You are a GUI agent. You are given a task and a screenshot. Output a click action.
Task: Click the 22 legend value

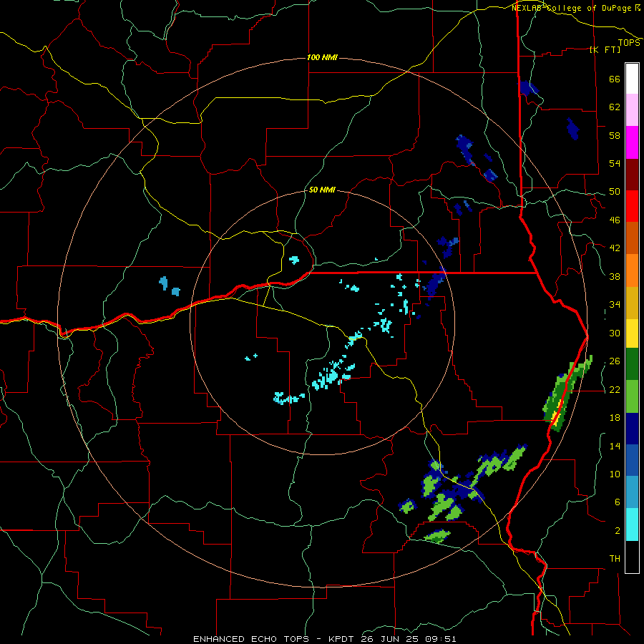[x=615, y=389]
